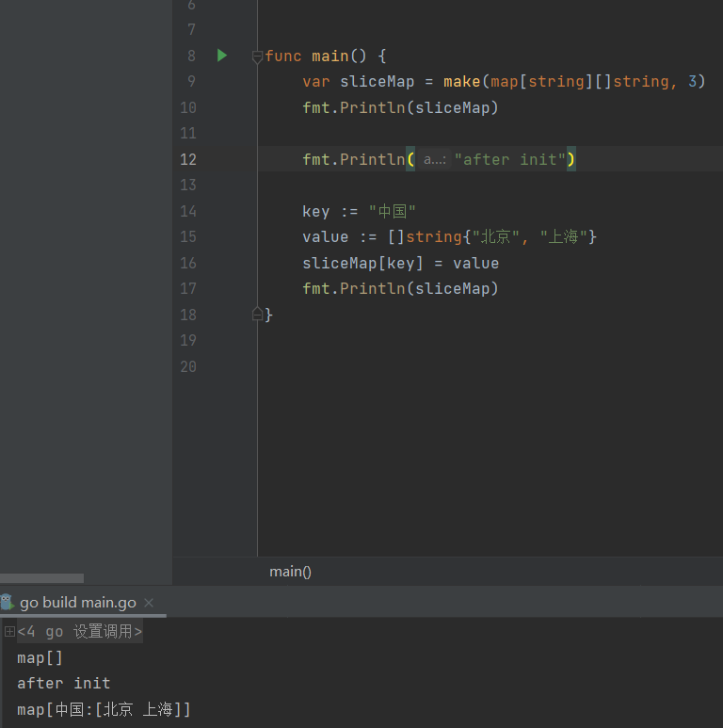Collapse func main fold marker at line 8
Image resolution: width=723 pixels, height=728 pixels.
pos(257,57)
